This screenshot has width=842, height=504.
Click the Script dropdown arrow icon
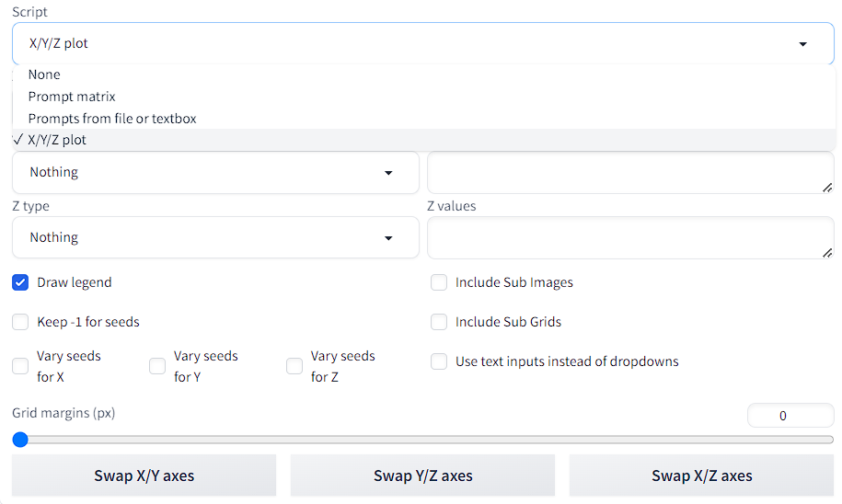pos(802,43)
